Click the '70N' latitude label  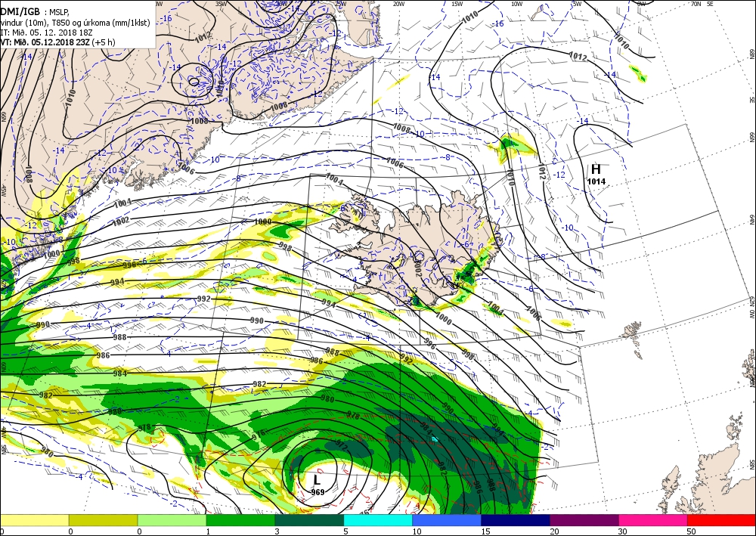(x=696, y=3)
